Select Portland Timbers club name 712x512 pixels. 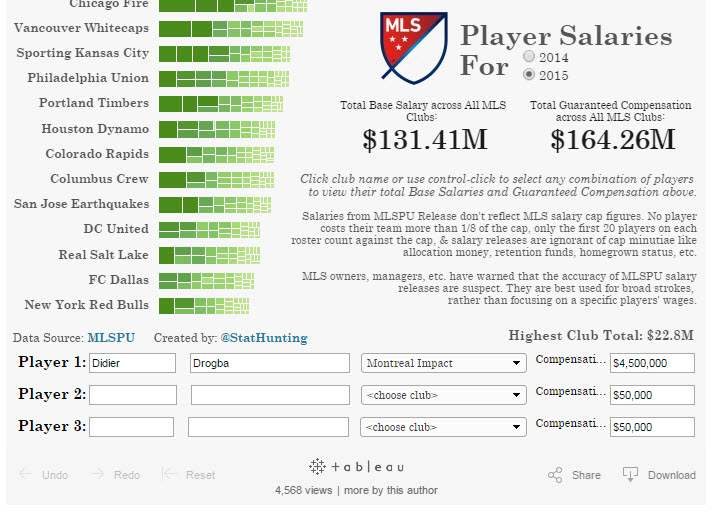[94, 103]
